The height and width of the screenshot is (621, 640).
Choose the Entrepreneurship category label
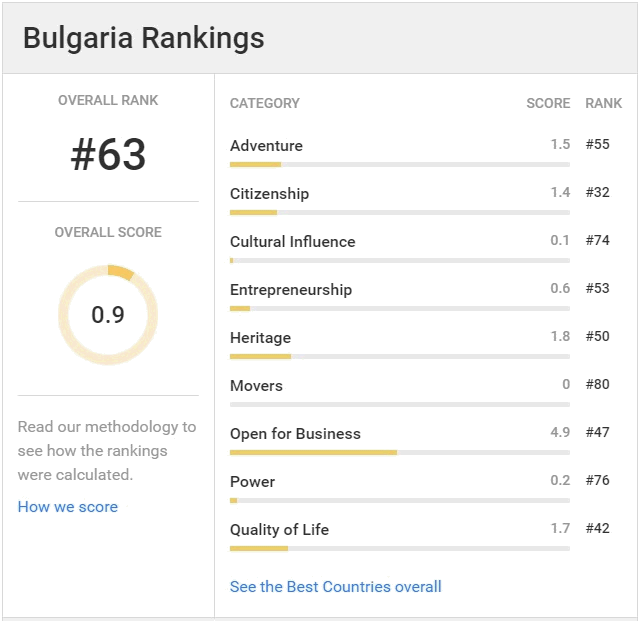291,290
